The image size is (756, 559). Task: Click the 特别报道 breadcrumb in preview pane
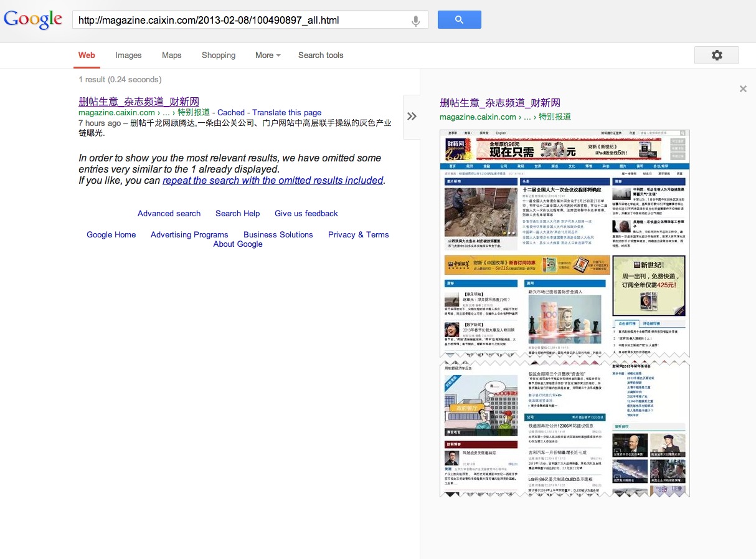point(555,117)
